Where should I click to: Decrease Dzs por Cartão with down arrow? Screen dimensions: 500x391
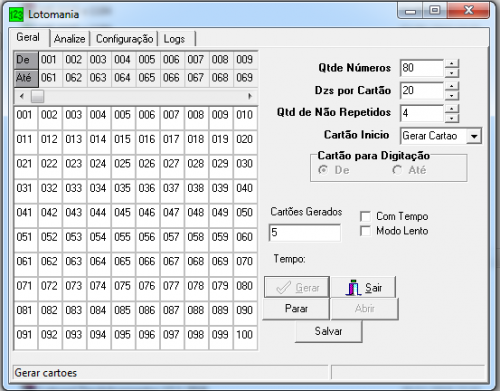click(452, 96)
